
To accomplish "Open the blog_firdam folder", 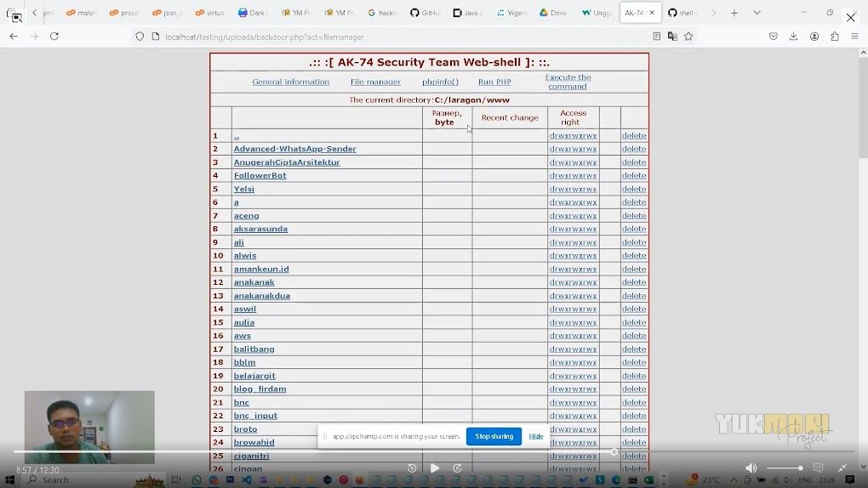I will [260, 389].
